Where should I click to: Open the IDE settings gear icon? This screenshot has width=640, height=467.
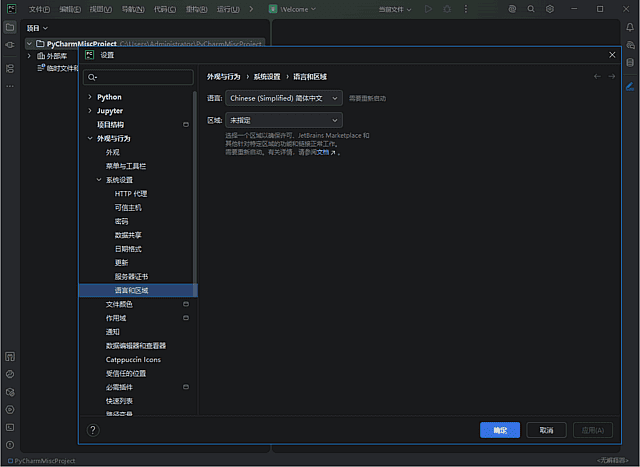[x=550, y=9]
